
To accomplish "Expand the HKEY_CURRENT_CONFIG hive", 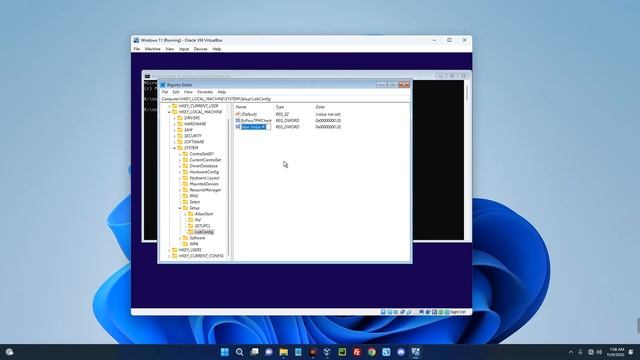I will click(169, 256).
